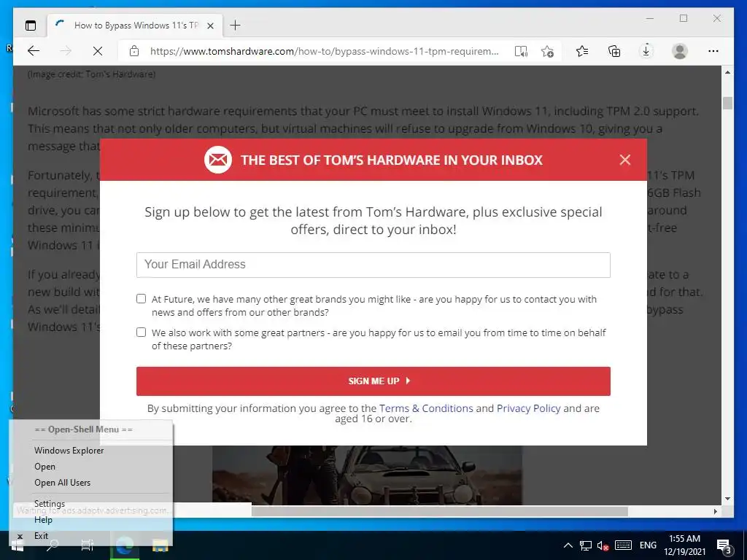Click the envelope icon in popup header
Screen dimensions: 747x560
[x=218, y=160]
